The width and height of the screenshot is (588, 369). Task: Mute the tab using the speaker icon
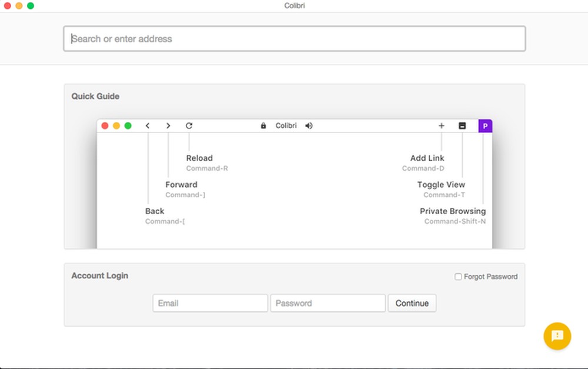[309, 125]
